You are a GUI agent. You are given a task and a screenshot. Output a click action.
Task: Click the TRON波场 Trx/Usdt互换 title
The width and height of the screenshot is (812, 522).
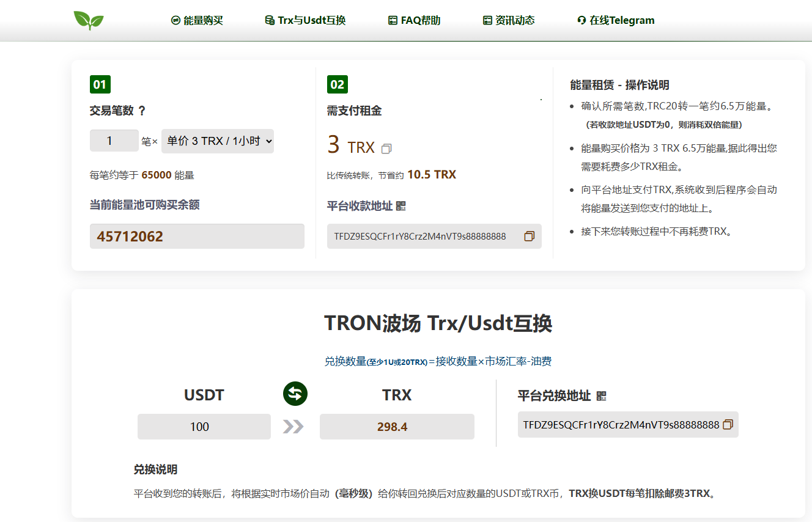(438, 323)
